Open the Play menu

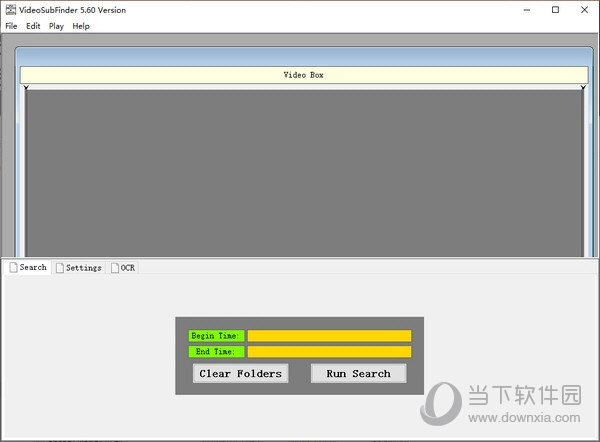56,26
